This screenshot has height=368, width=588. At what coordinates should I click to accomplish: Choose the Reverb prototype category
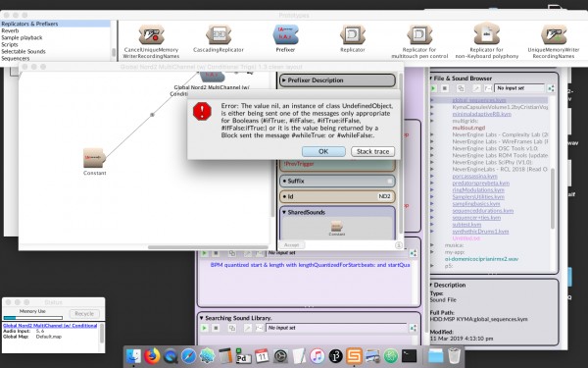click(x=10, y=30)
